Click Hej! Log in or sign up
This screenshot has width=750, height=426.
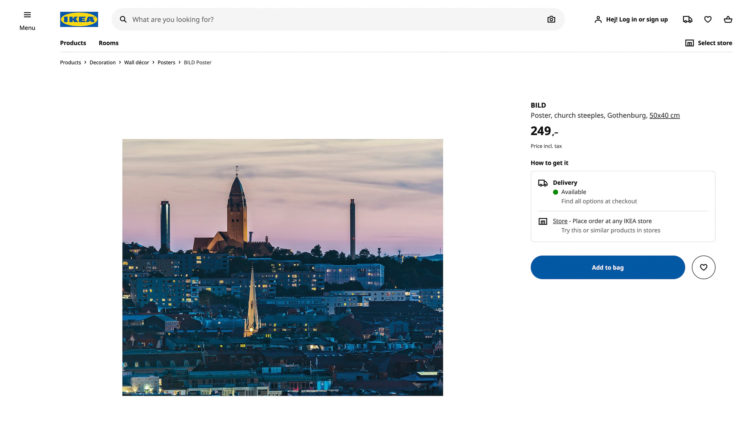(630, 19)
